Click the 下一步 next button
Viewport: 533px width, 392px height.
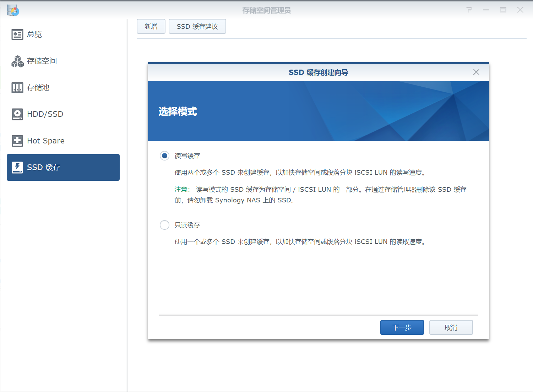click(x=402, y=327)
